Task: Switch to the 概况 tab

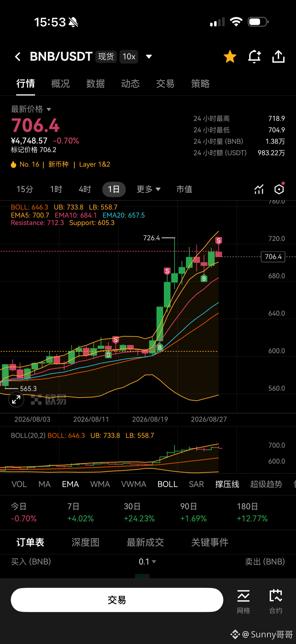Action: 60,84
